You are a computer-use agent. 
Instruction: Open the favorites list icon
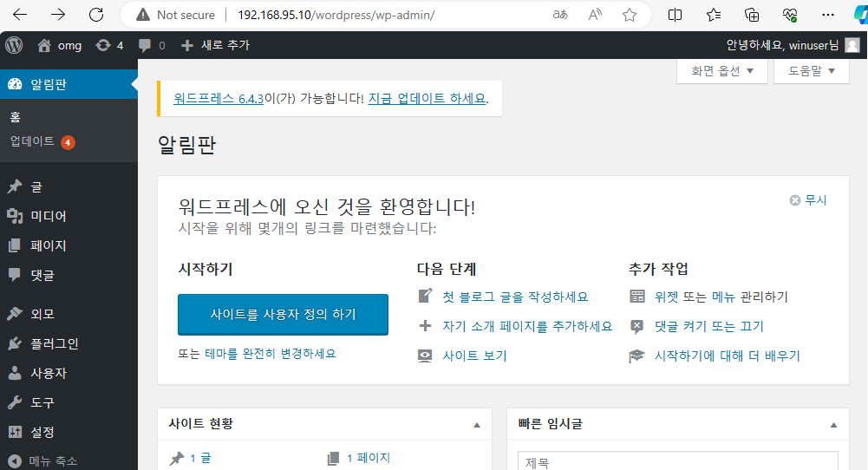point(714,15)
